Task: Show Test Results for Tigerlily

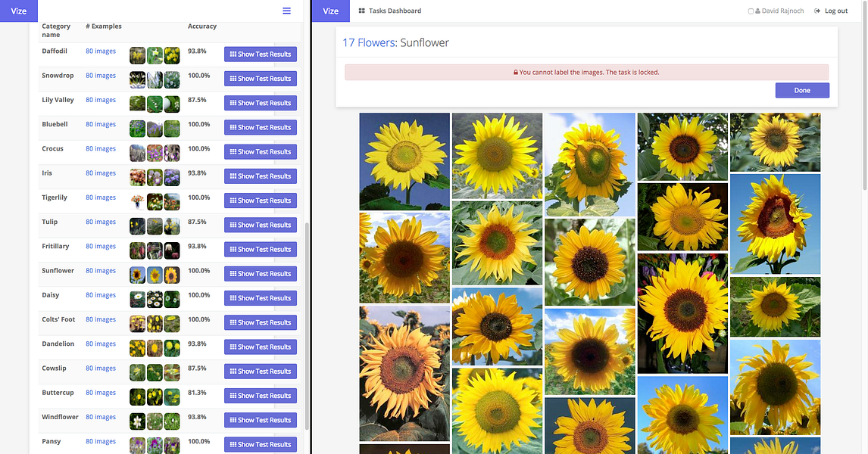Action: [x=261, y=201]
